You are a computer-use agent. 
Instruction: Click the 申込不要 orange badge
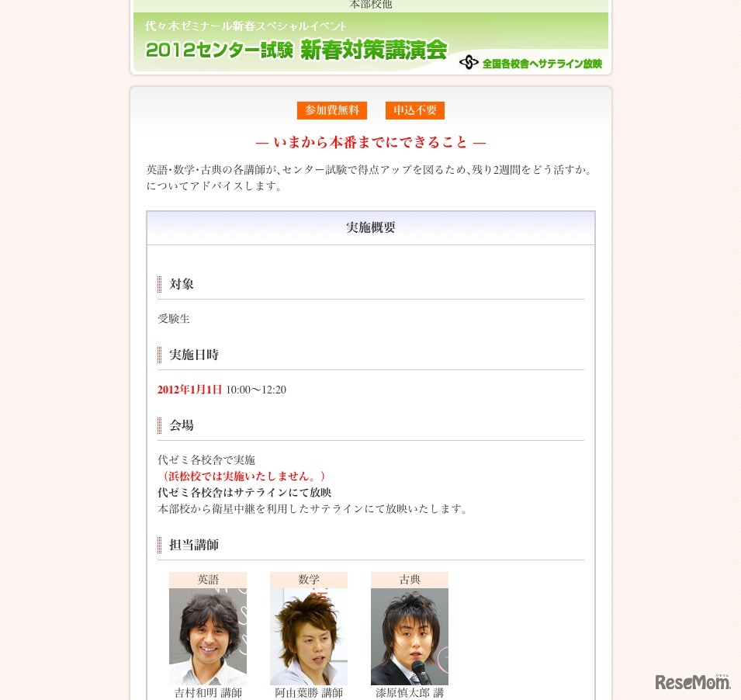(415, 110)
